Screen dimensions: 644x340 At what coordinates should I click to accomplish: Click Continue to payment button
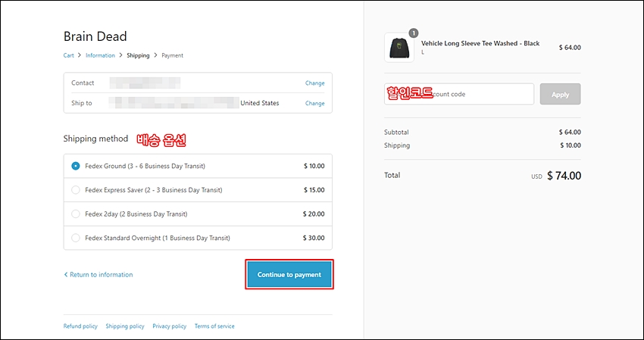tap(289, 274)
